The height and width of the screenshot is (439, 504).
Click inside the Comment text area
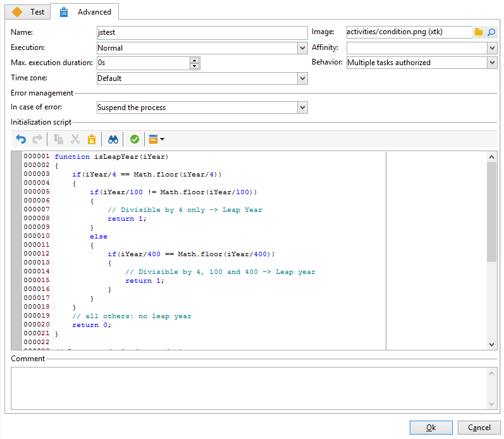(249, 387)
